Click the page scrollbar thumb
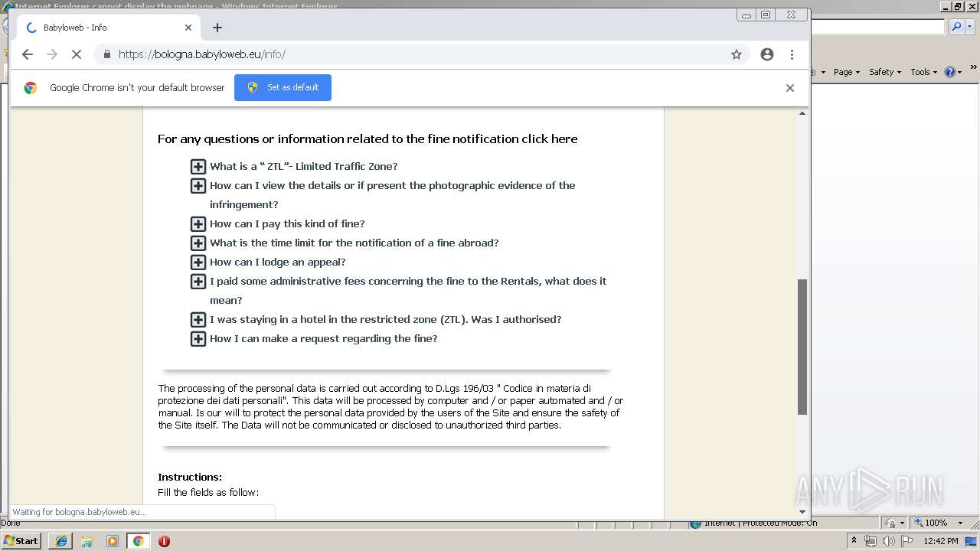 tap(802, 347)
